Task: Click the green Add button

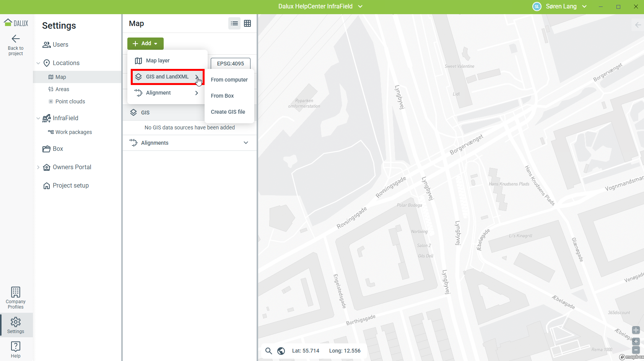Action: (x=145, y=44)
